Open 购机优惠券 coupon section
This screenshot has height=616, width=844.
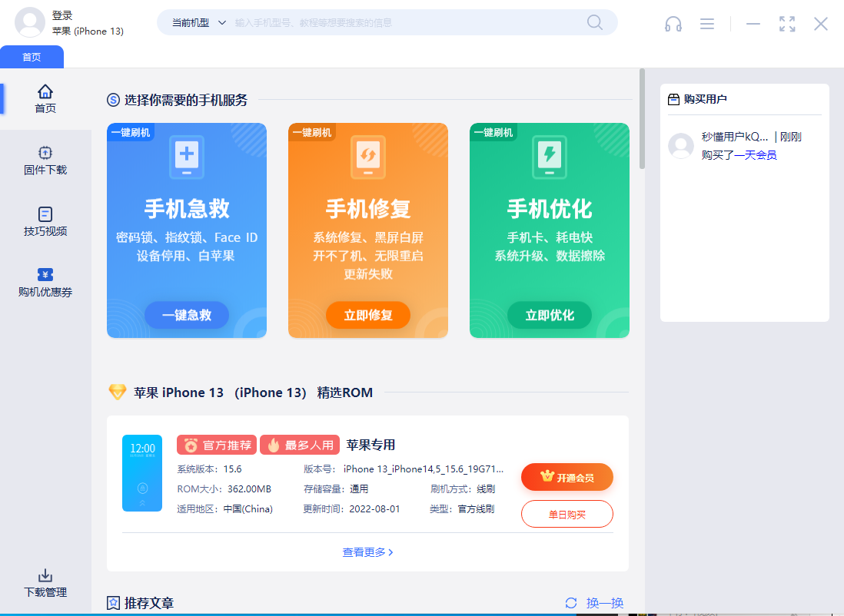[x=45, y=283]
